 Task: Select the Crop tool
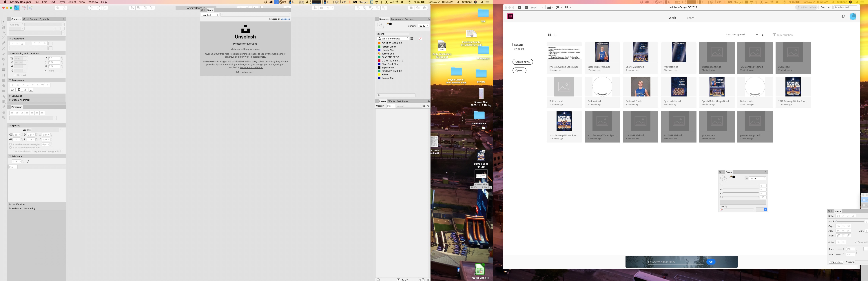(4, 75)
